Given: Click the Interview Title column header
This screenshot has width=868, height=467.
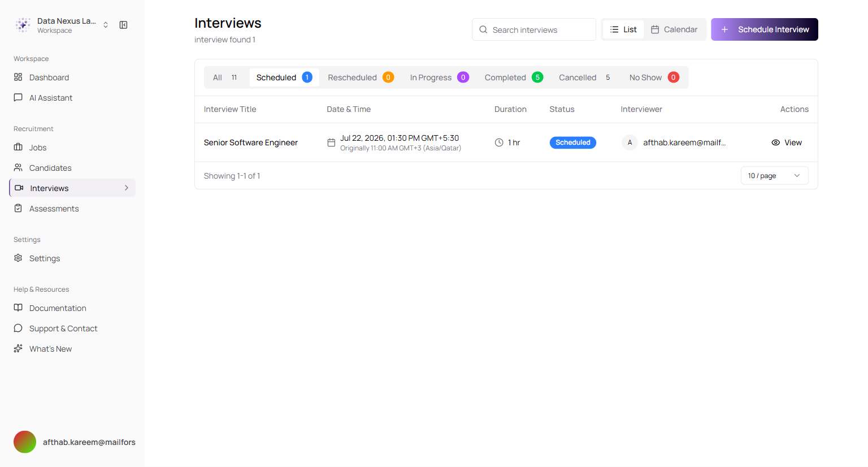Looking at the screenshot, I should [x=230, y=109].
